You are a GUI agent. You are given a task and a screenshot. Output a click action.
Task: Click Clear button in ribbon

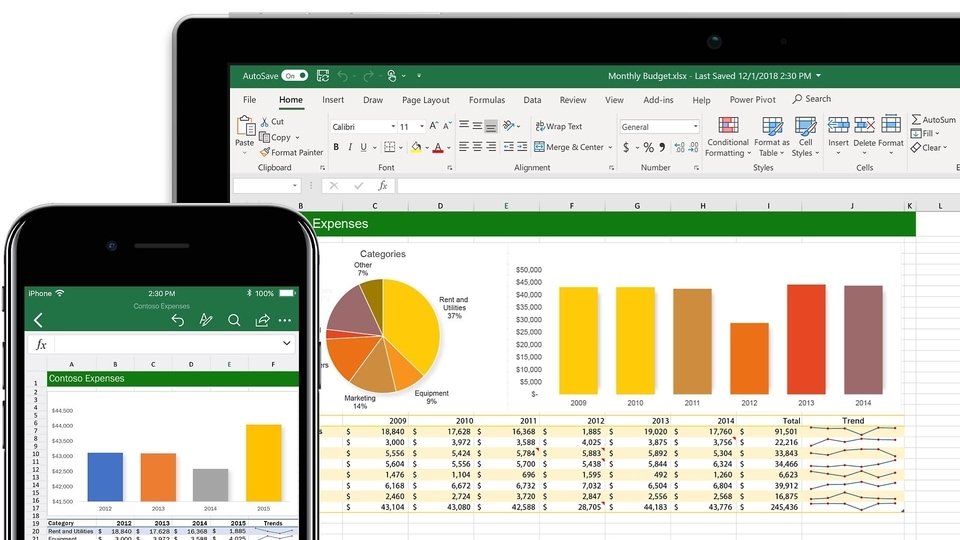[x=928, y=148]
